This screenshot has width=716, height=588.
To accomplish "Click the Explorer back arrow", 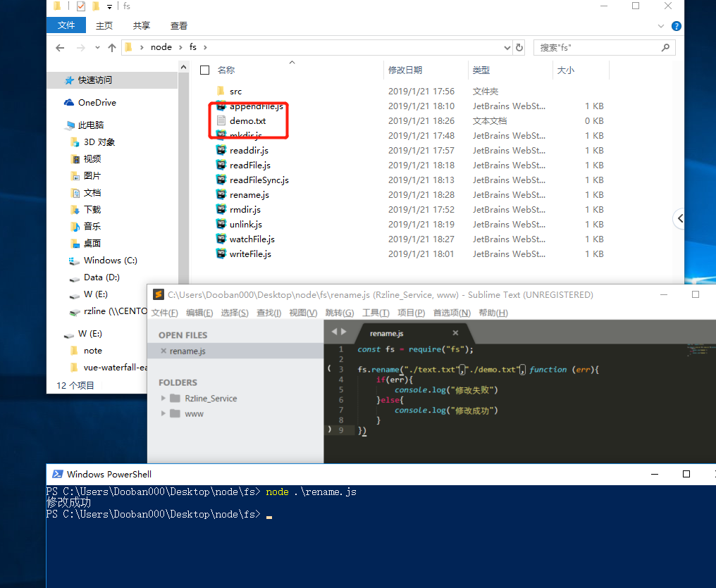I will 60,47.
